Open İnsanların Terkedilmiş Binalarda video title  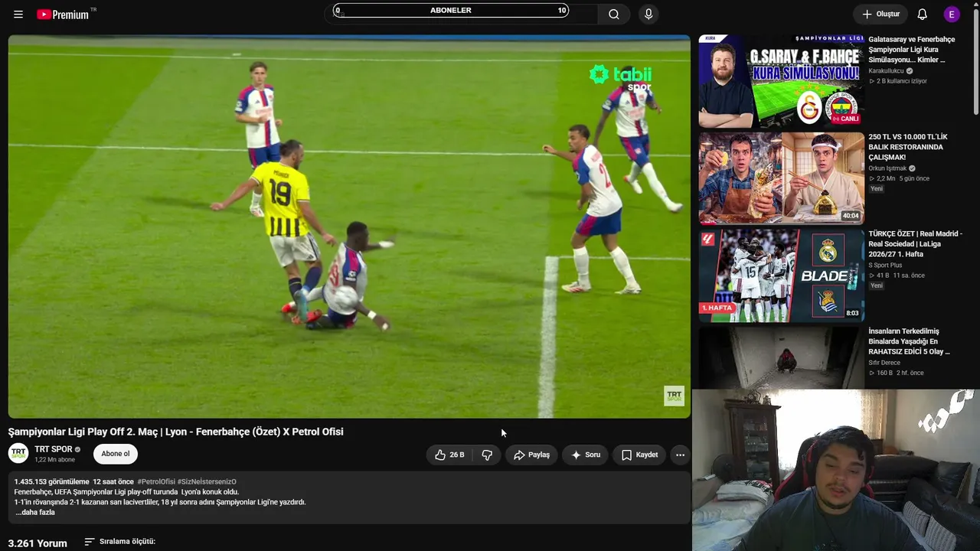pyautogui.click(x=910, y=341)
